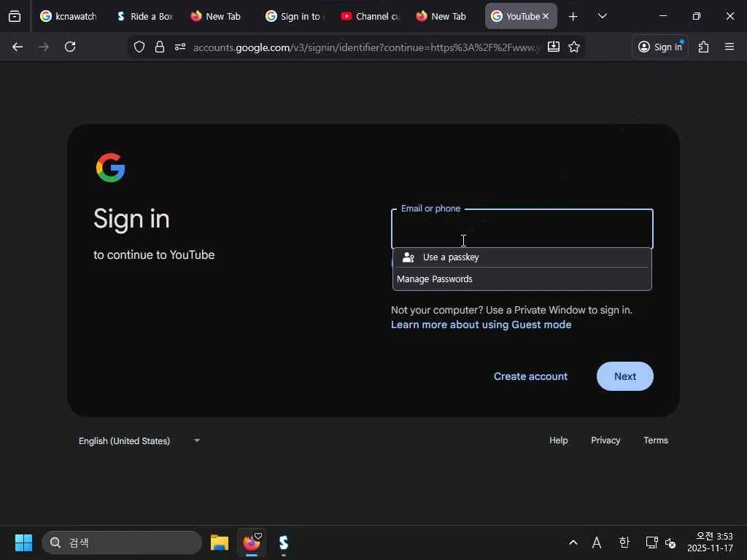The height and width of the screenshot is (560, 747).
Task: Click the Firefox taskbar icon
Action: click(x=252, y=542)
